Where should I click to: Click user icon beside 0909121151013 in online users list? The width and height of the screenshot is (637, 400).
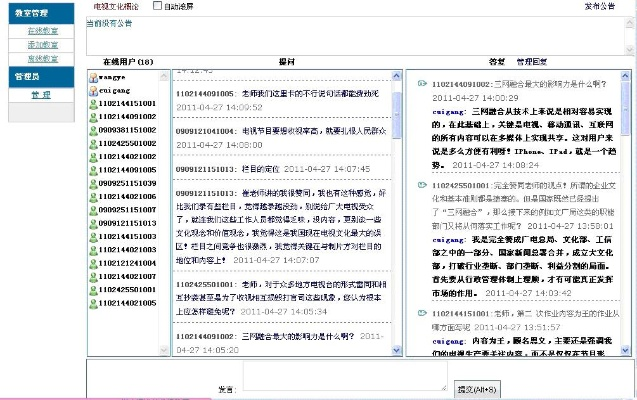coord(93,224)
